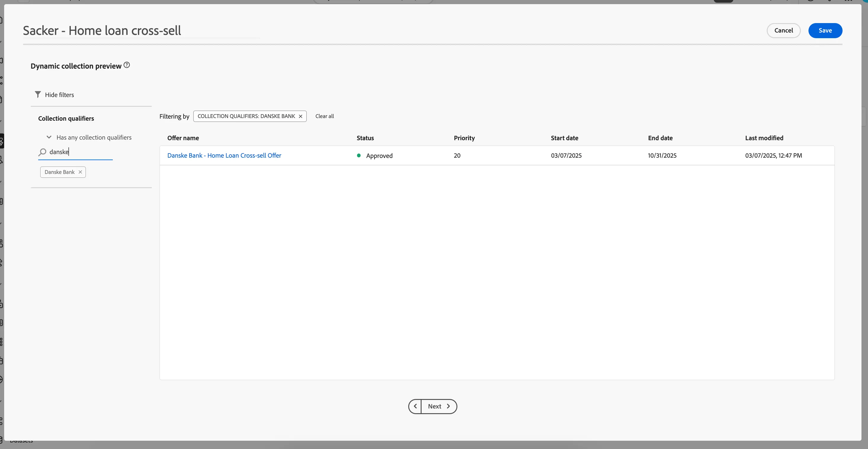Open Danske Bank - Home Loan Cross-sell Offer
The height and width of the screenshot is (449, 868).
coord(224,156)
